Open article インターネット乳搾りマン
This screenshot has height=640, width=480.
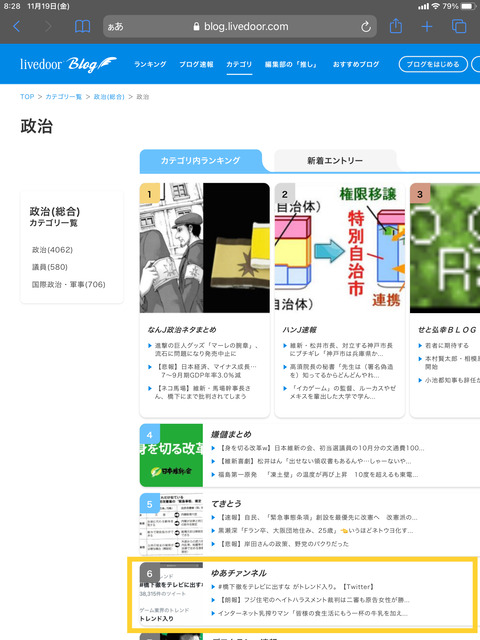[x=313, y=613]
